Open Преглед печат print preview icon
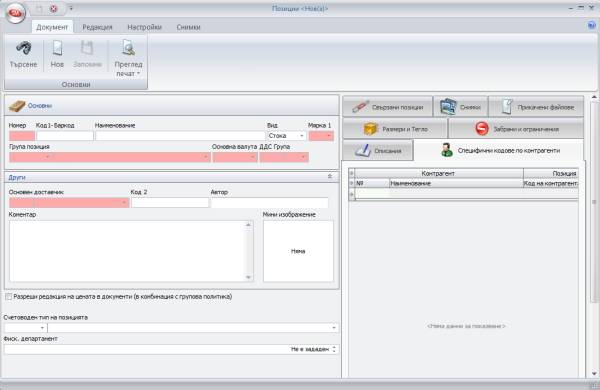 [x=128, y=48]
